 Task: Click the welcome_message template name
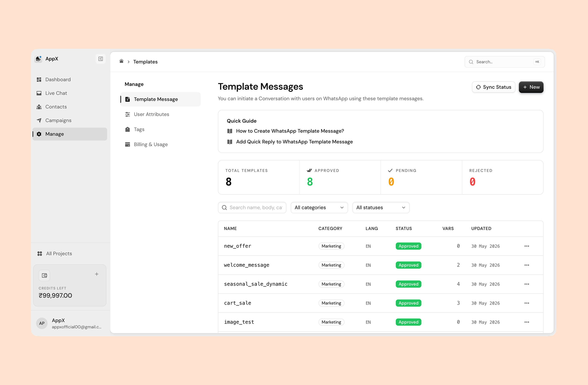[246, 265]
